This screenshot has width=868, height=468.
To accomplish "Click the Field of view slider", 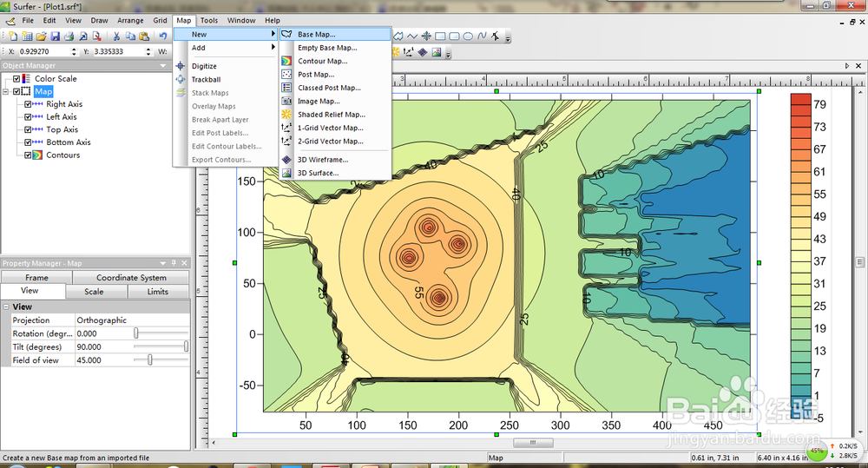I will pyautogui.click(x=150, y=359).
